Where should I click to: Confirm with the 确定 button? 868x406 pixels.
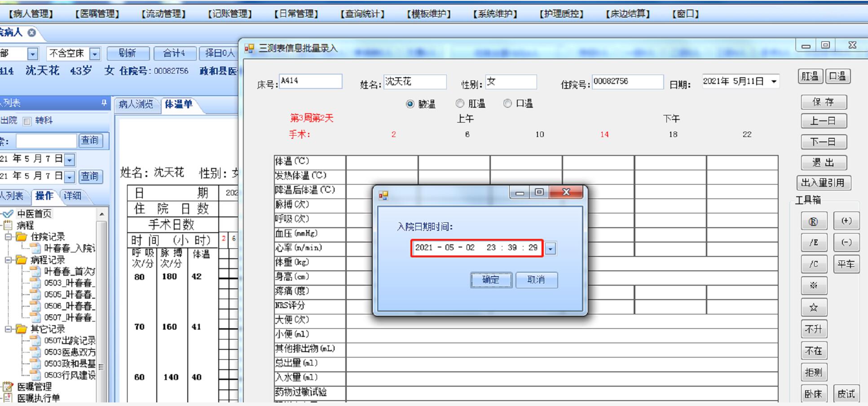coord(491,280)
